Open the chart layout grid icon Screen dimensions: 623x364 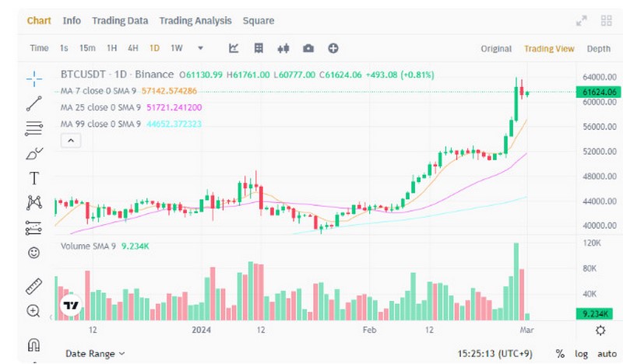point(259,48)
